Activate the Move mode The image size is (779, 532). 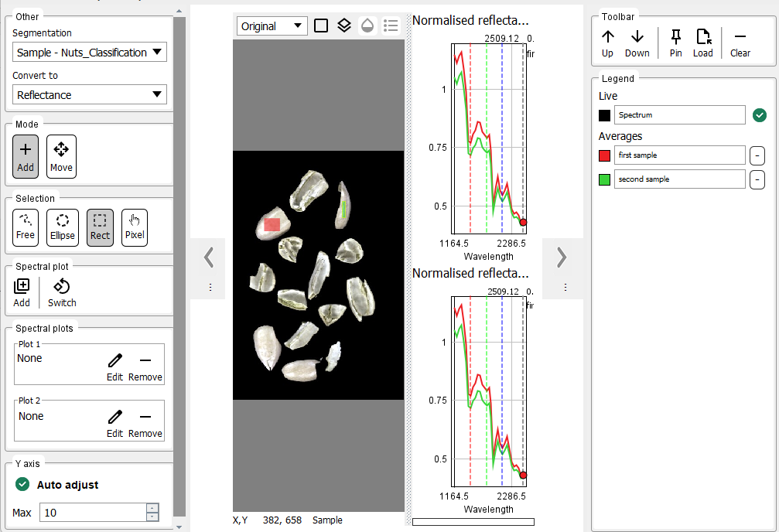[61, 157]
